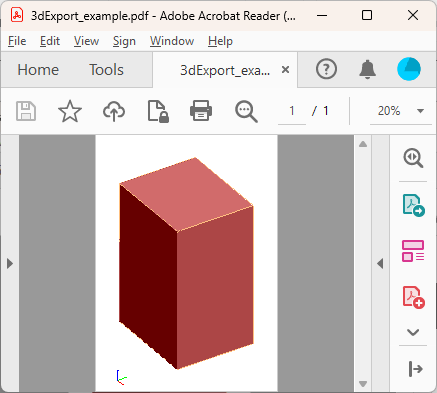
Task: Maximize the Acrobat Reader window
Action: [367, 15]
